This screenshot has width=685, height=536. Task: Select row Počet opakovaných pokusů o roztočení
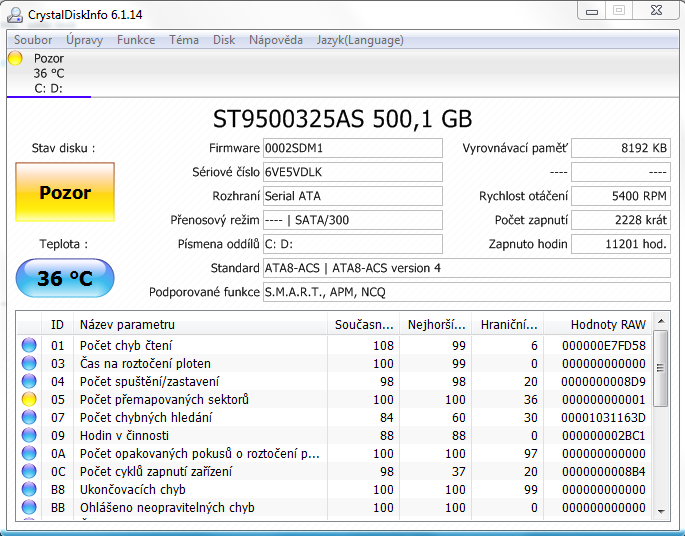pos(334,453)
